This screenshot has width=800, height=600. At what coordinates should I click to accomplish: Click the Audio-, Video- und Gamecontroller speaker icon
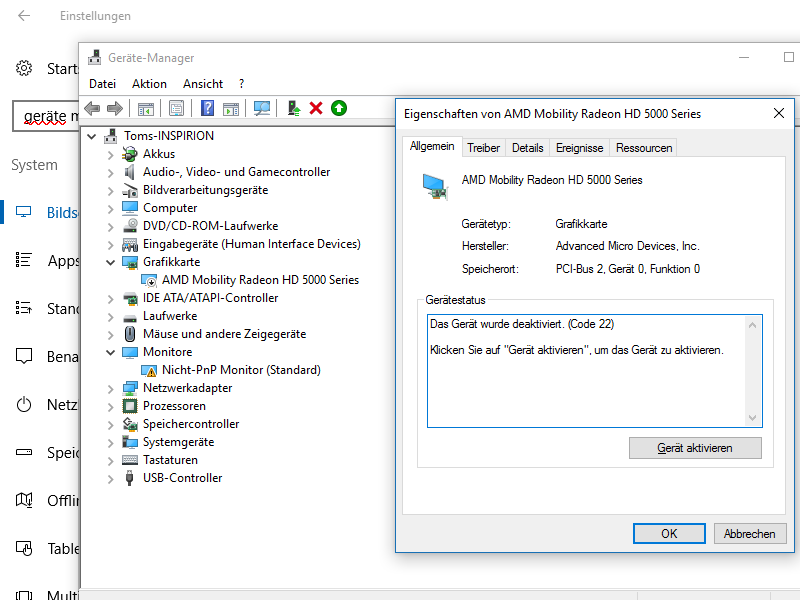tap(130, 172)
